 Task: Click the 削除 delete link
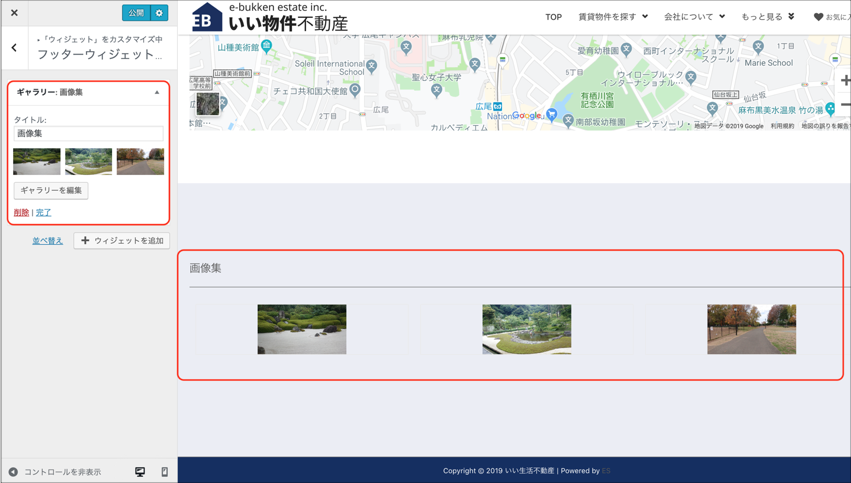21,213
